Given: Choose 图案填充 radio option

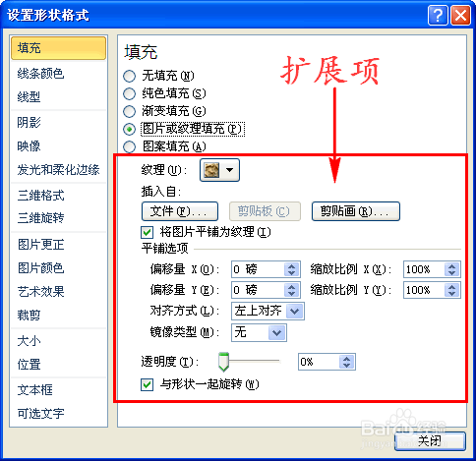Looking at the screenshot, I should [x=129, y=146].
